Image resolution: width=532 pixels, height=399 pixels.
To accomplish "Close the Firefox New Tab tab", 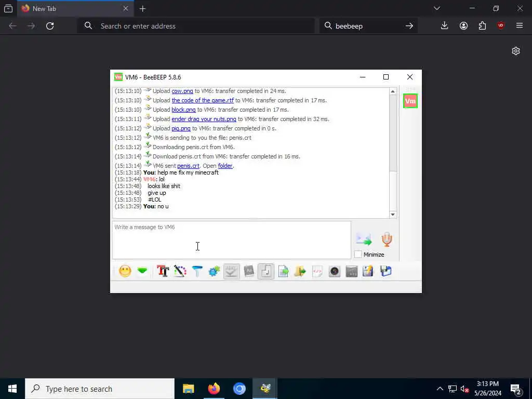I will pyautogui.click(x=126, y=8).
